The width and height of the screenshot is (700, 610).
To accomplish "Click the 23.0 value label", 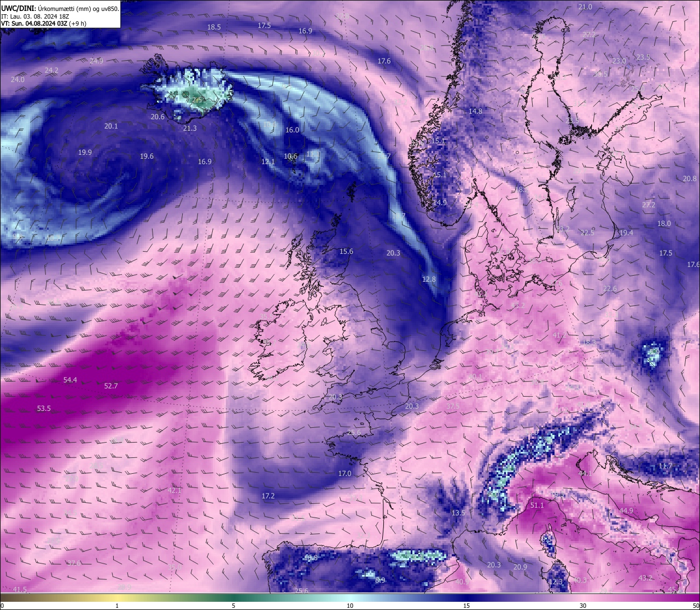I will (x=619, y=61).
